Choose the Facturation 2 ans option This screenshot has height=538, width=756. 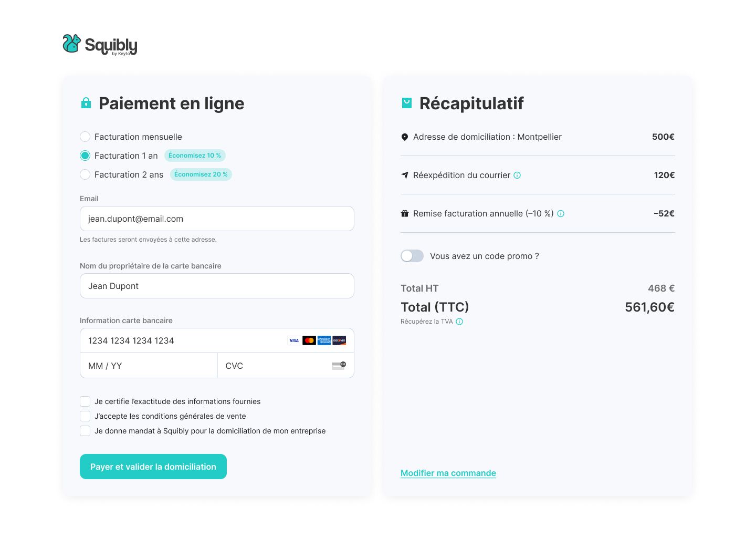[x=85, y=174]
